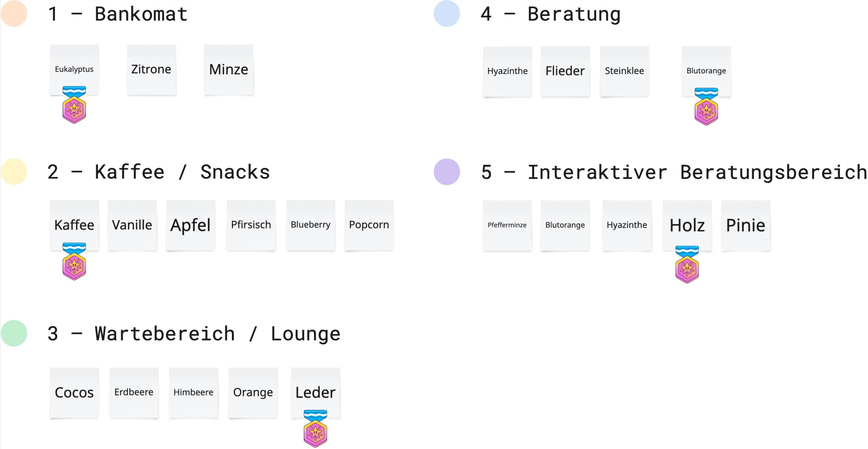Viewport: 868px width, 449px height.
Task: Select the medal badge below Holz note
Action: 687,265
